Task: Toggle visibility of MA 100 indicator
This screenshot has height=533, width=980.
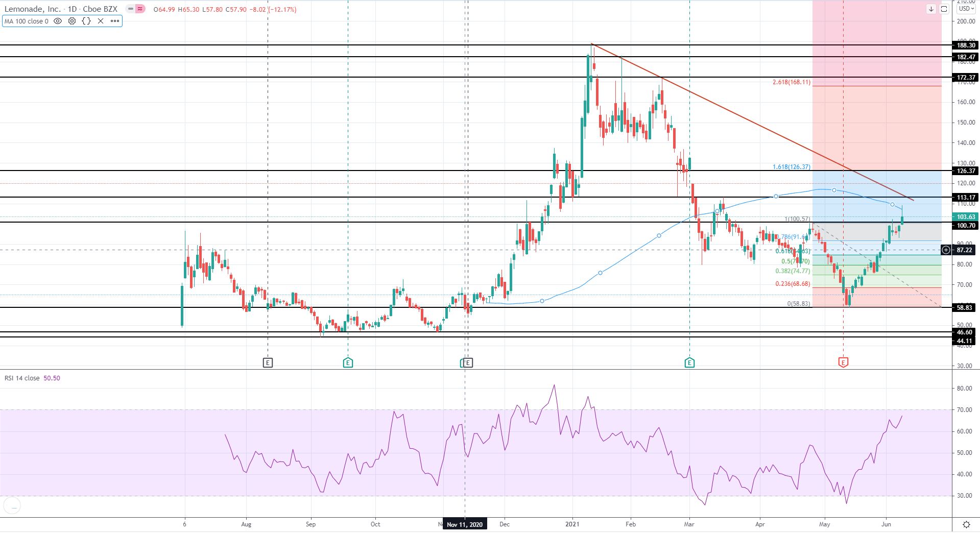Action: coord(58,21)
